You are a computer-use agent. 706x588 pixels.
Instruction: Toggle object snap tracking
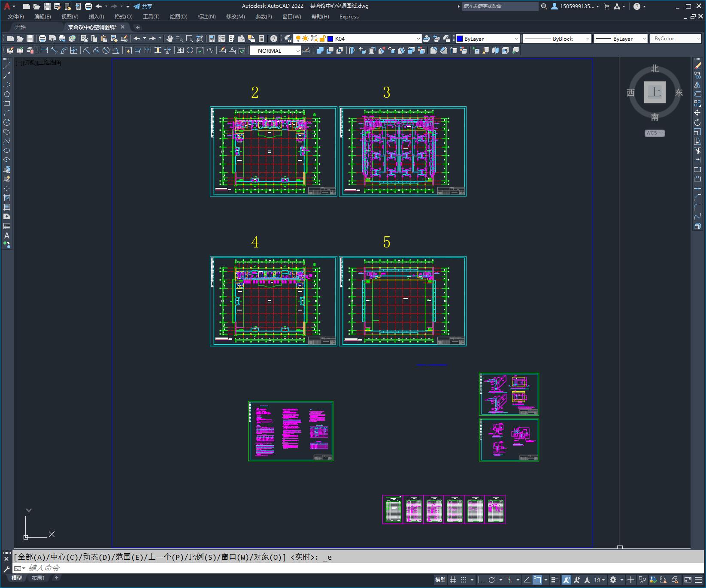pos(527,580)
